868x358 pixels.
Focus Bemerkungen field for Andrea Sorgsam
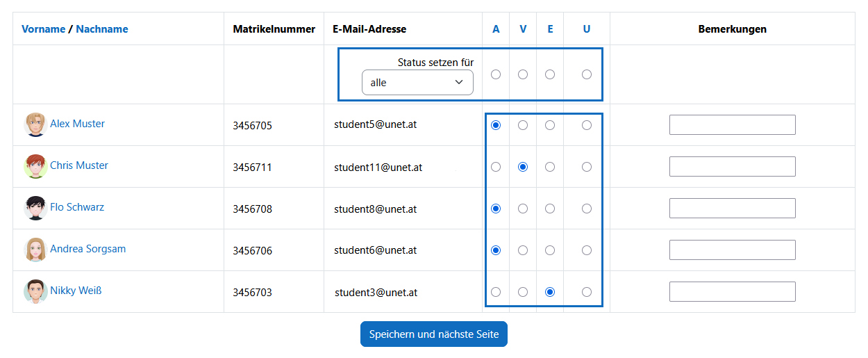(x=733, y=250)
